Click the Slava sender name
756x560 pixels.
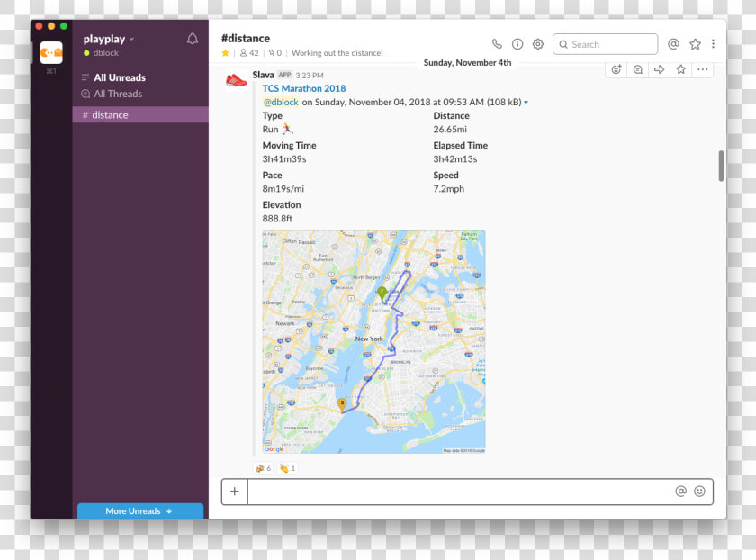[263, 75]
